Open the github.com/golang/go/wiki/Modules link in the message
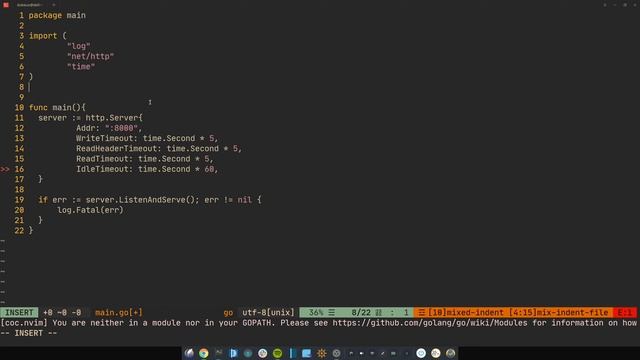This screenshot has height=360, width=640. pyautogui.click(x=430, y=323)
